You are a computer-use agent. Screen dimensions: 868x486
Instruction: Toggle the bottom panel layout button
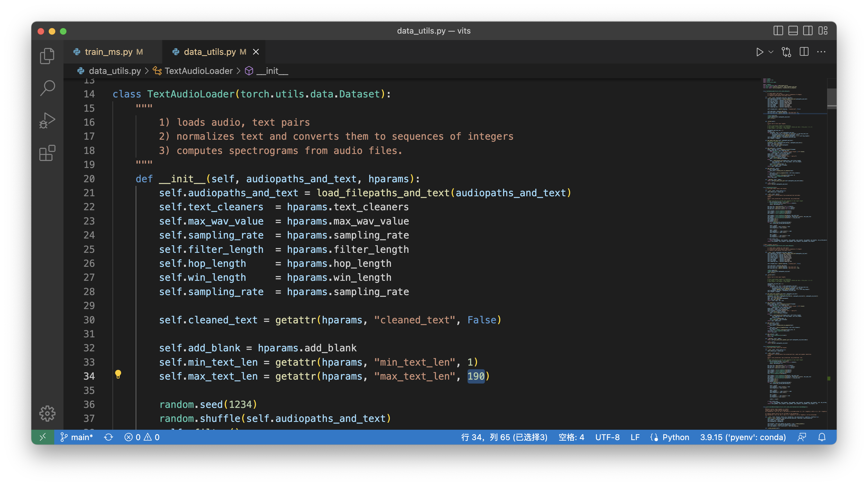coord(793,31)
